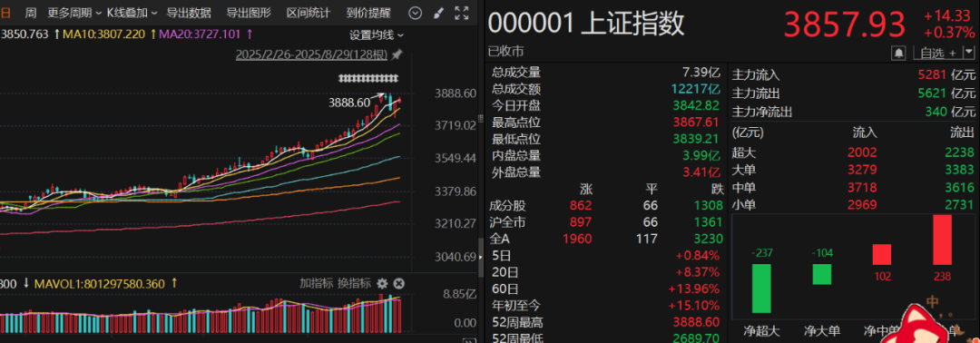Click 超大 inflow value 2002
Image resolution: width=980 pixels, height=343 pixels.
click(x=863, y=152)
